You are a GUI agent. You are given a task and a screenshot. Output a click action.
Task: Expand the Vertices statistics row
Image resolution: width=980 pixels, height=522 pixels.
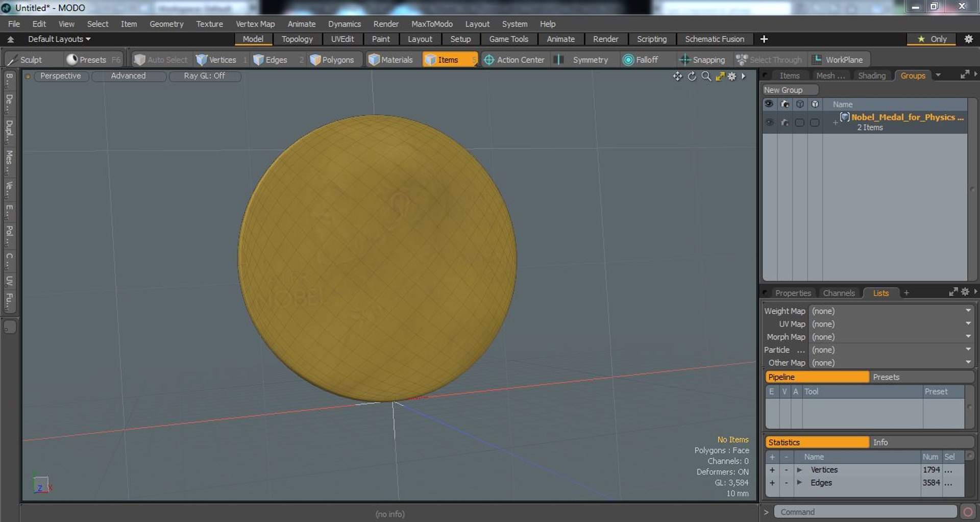point(799,469)
